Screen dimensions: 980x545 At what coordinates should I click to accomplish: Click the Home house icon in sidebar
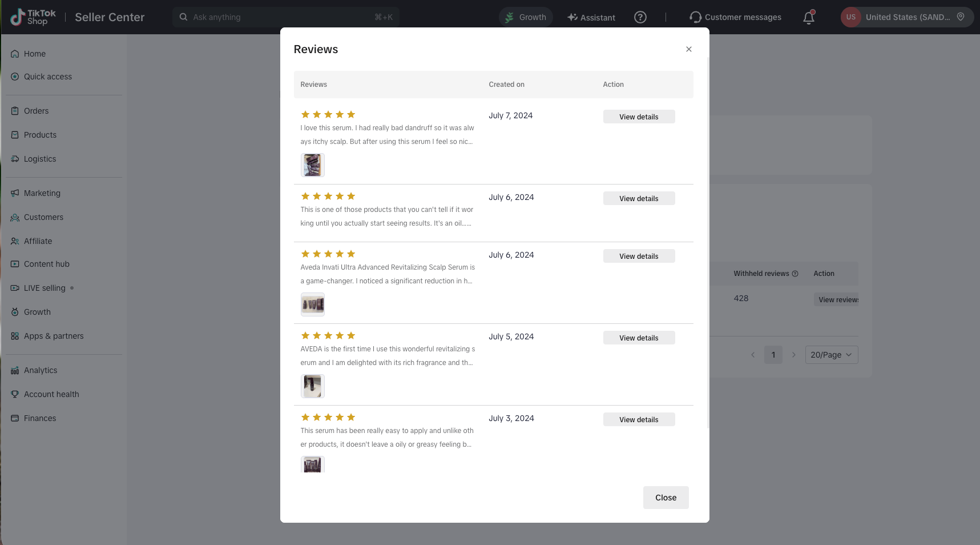tap(15, 54)
